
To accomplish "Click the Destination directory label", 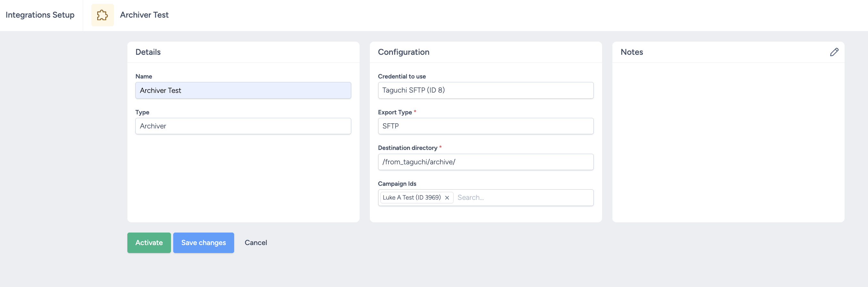I will click(x=407, y=148).
